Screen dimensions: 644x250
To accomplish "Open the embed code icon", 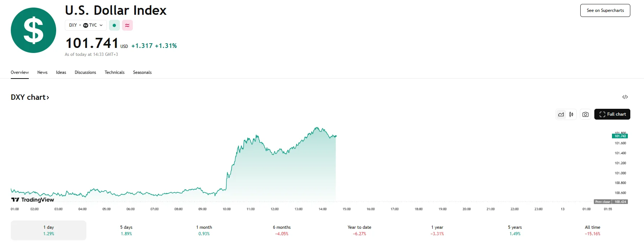I will click(x=625, y=97).
